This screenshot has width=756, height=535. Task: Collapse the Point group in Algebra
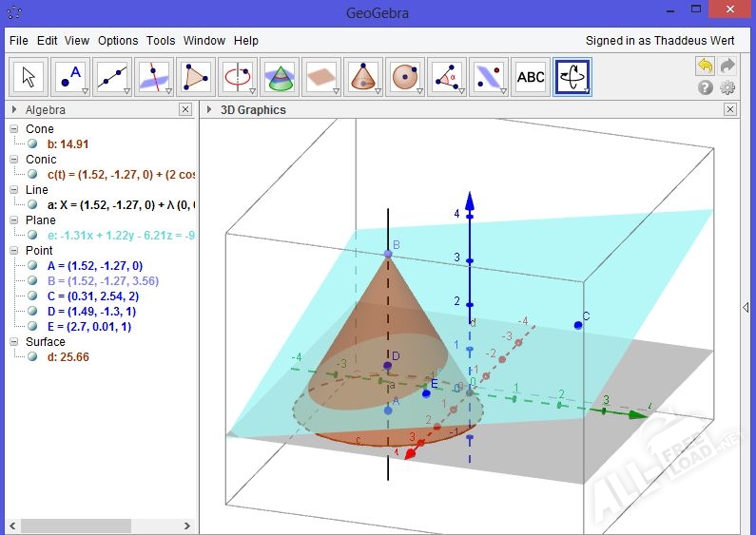coord(14,251)
